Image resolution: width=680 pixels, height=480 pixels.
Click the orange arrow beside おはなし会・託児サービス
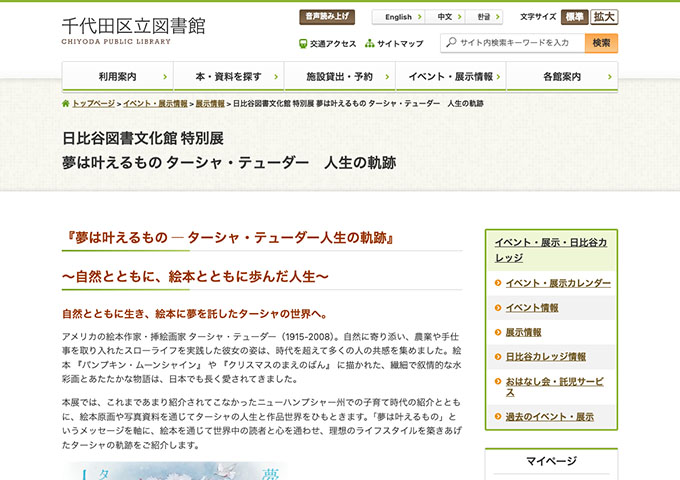click(498, 382)
